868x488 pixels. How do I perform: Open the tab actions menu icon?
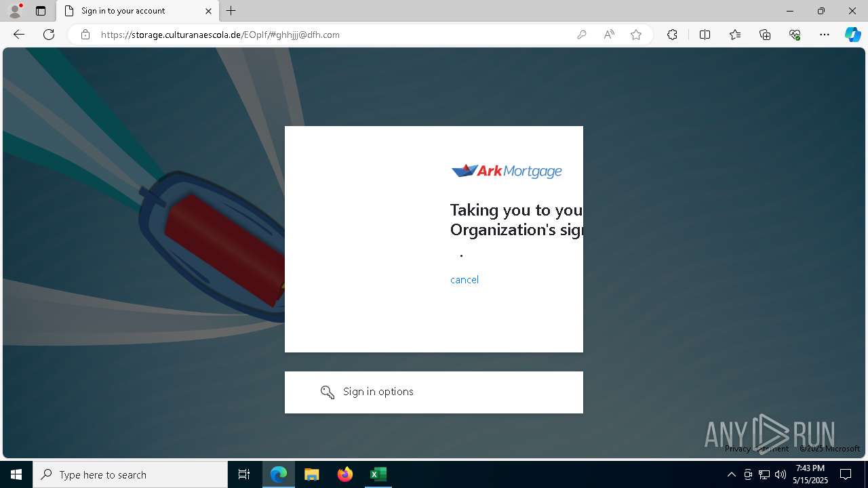coord(41,11)
